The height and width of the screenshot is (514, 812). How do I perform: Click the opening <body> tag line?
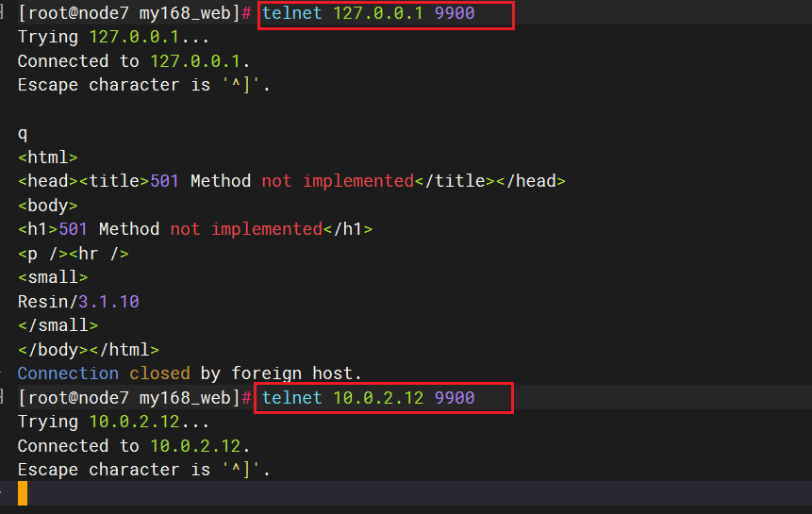coord(47,206)
